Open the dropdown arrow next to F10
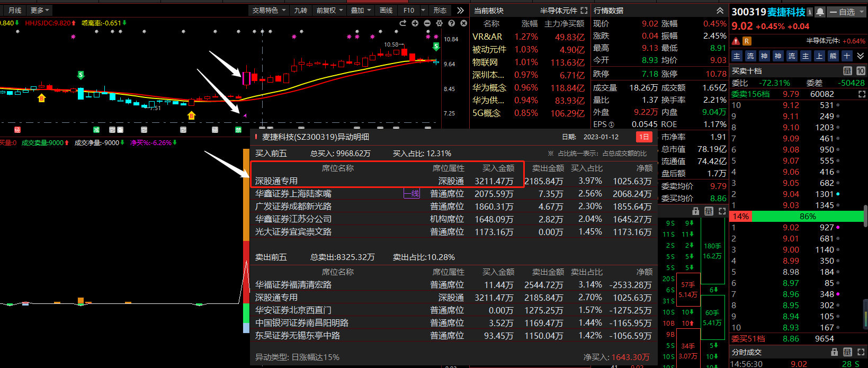868x368 pixels. [x=423, y=11]
